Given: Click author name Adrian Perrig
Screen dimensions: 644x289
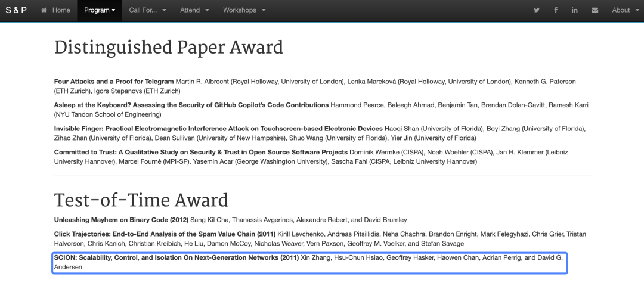Looking at the screenshot, I should 503,258.
